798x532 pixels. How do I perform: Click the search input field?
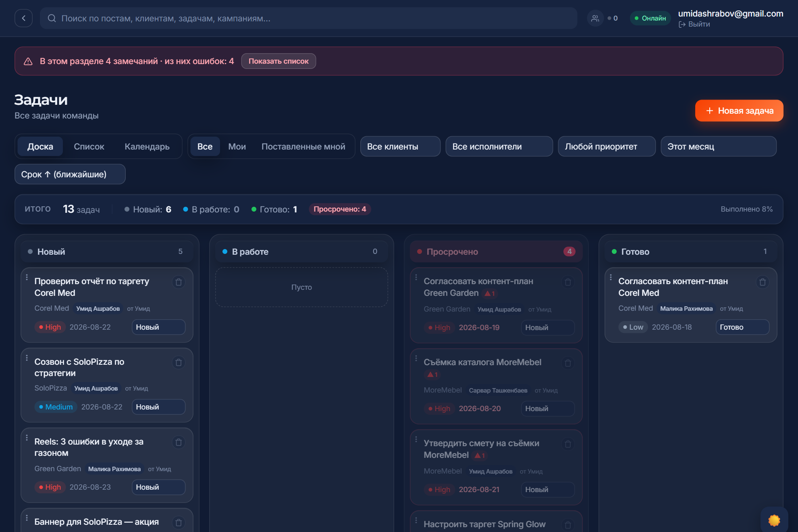tap(308, 18)
